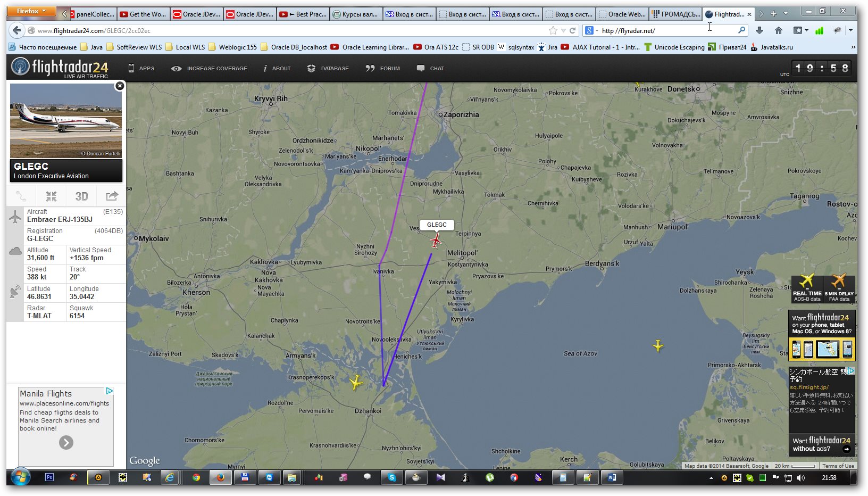Click the URL address field
This screenshot has width=868, height=496.
(287, 30)
